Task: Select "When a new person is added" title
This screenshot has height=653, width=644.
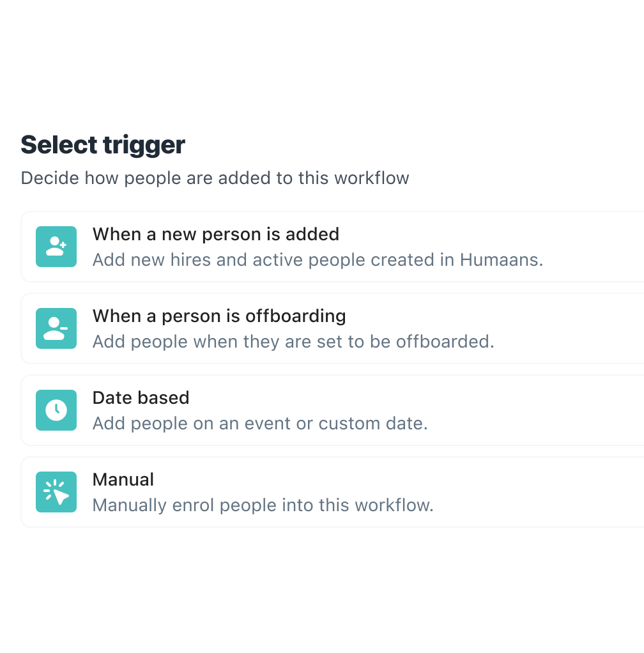Action: (x=216, y=234)
